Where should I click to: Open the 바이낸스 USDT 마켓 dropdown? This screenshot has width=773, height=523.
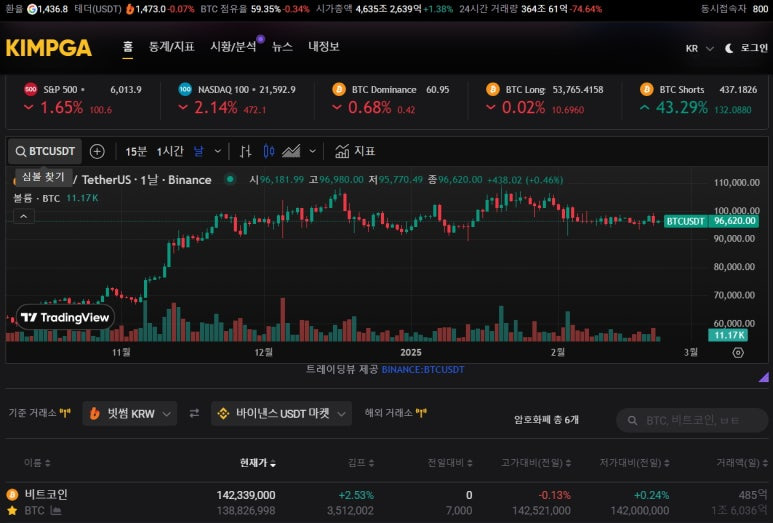click(281, 414)
